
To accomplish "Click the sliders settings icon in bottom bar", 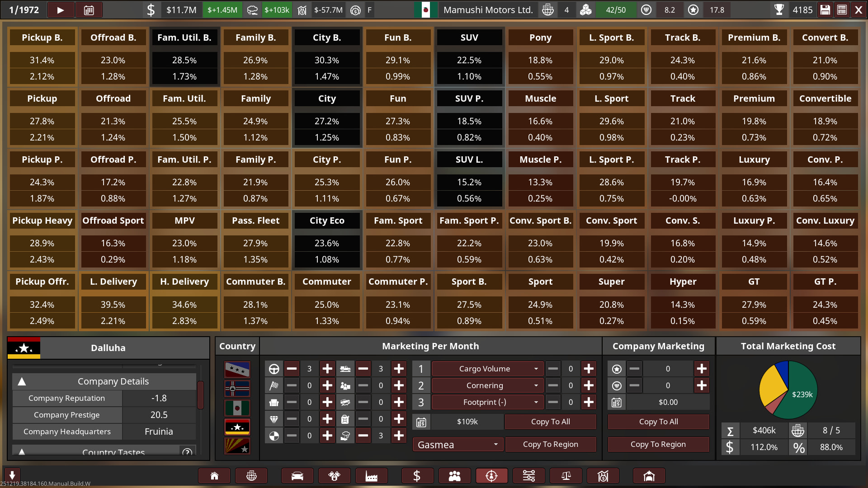I will tap(528, 476).
